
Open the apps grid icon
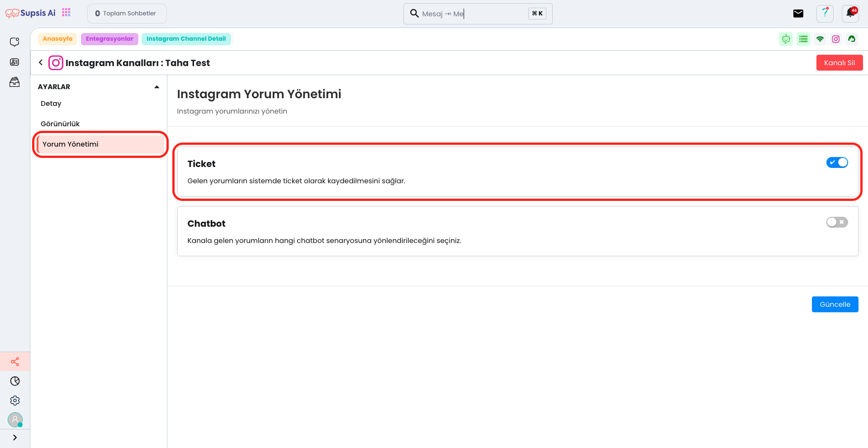(x=66, y=12)
